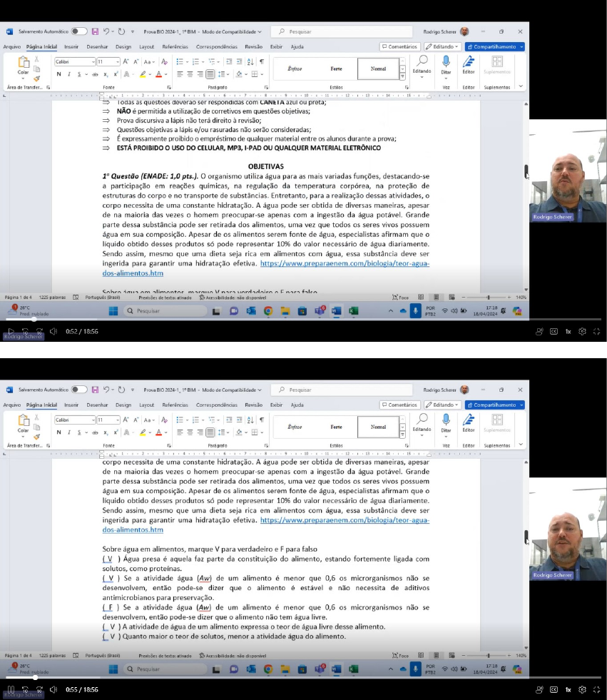Viewport: 607px width, 700px height.
Task: Open Chrome from the lower frame's taskbar
Action: click(268, 669)
